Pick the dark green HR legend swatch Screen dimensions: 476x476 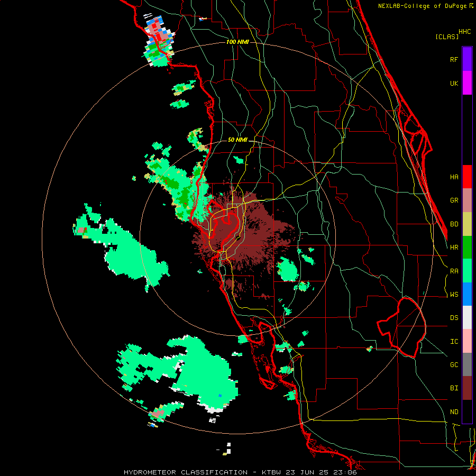467,248
